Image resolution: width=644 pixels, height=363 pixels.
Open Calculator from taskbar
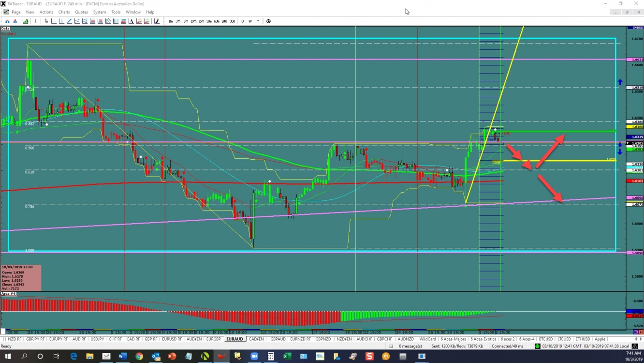[x=271, y=356]
